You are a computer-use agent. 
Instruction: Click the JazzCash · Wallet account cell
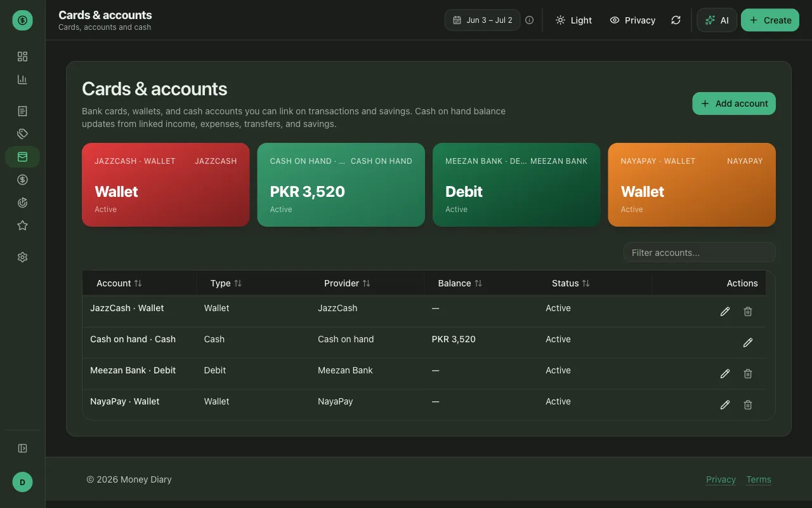click(127, 308)
